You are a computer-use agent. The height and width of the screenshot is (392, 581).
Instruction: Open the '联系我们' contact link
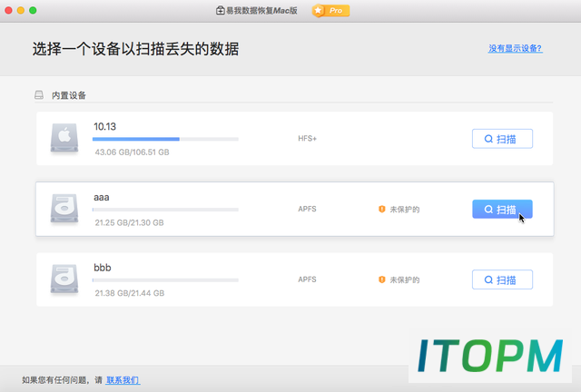(x=123, y=380)
